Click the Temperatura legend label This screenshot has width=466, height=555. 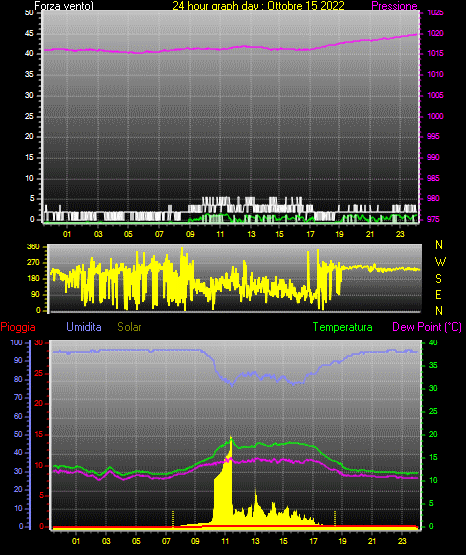pos(343,327)
